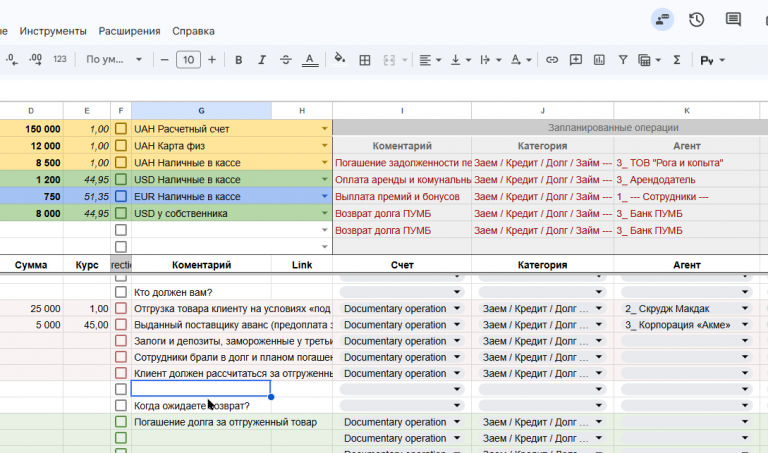Open font dropdown 'По ум...'
Image resolution: width=768 pixels, height=453 pixels.
coord(114,60)
